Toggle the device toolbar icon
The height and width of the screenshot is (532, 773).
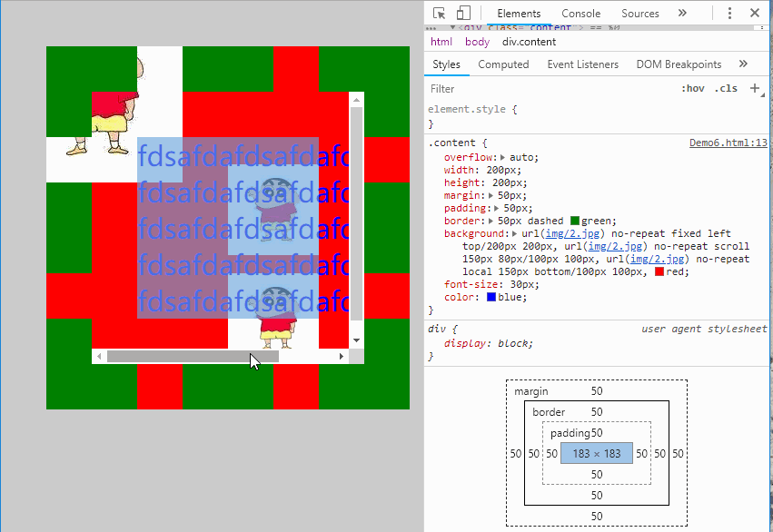463,13
